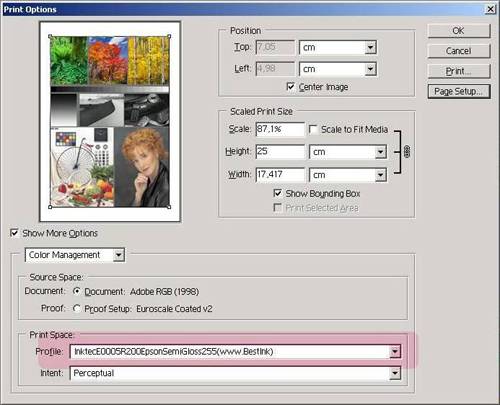Click the Width value input field
The height and width of the screenshot is (405, 500).
pyautogui.click(x=280, y=175)
